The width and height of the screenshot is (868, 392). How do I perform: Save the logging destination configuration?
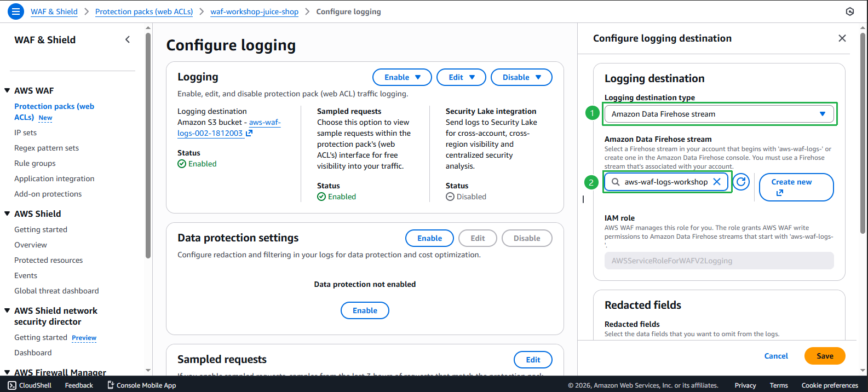pyautogui.click(x=825, y=356)
